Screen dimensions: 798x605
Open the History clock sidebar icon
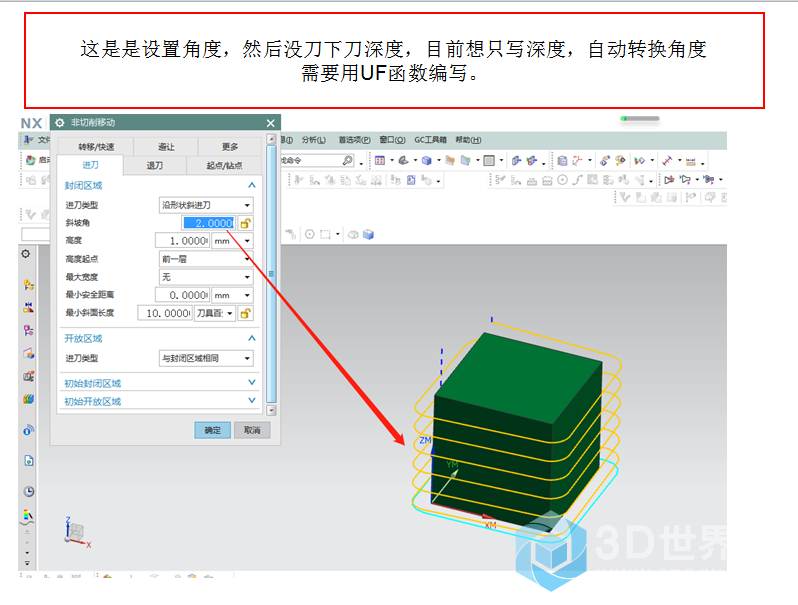[x=28, y=491]
